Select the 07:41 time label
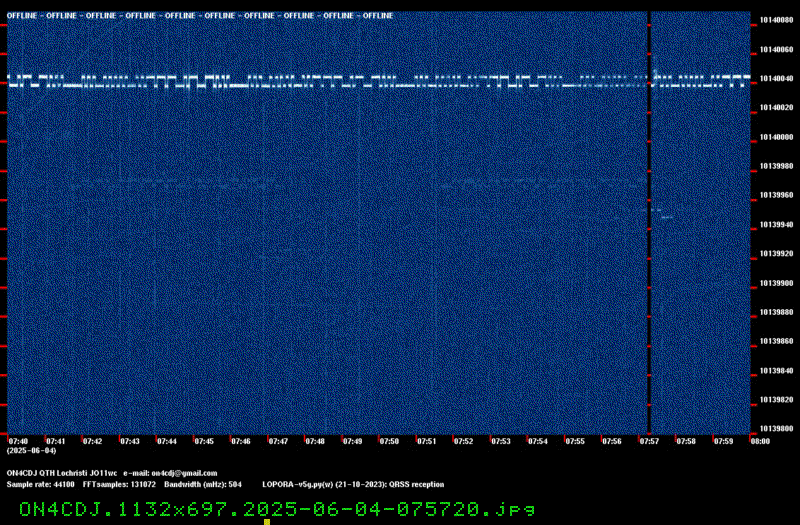Image resolution: width=800 pixels, height=525 pixels. click(x=56, y=441)
